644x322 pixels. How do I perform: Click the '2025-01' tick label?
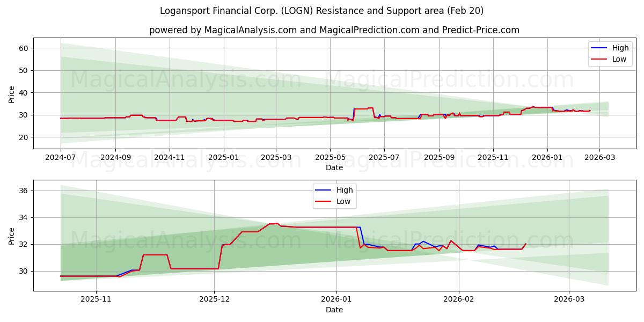tap(223, 157)
